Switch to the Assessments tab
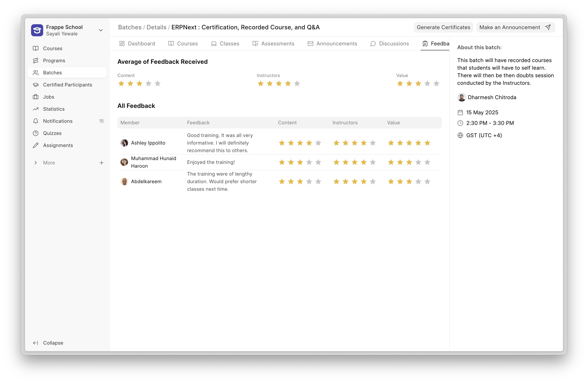The image size is (588, 383). tap(273, 44)
